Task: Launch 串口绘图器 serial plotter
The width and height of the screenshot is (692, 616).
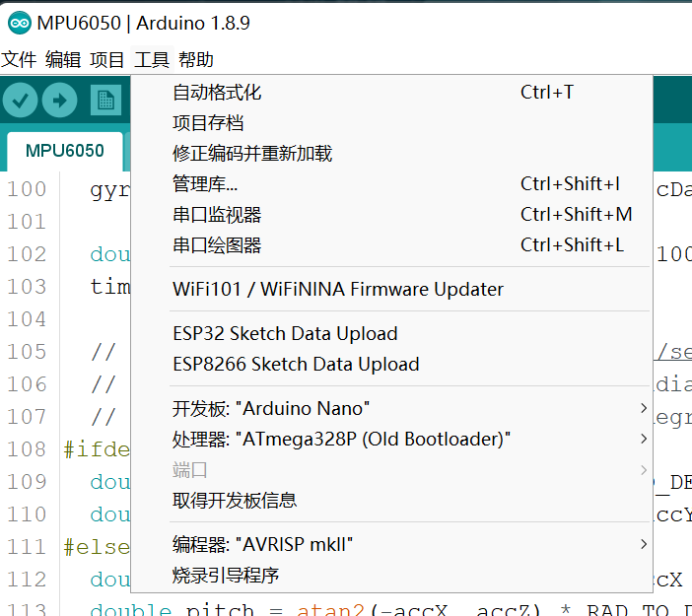Action: click(391, 245)
